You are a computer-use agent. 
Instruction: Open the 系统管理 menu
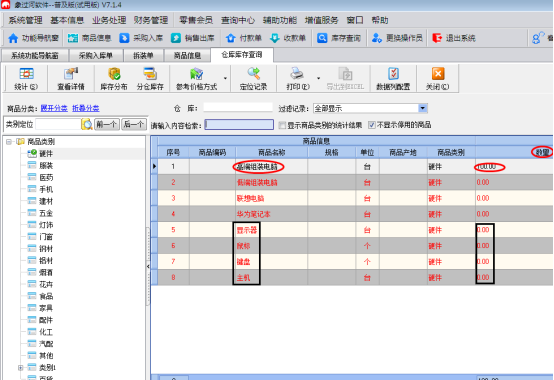pos(25,20)
